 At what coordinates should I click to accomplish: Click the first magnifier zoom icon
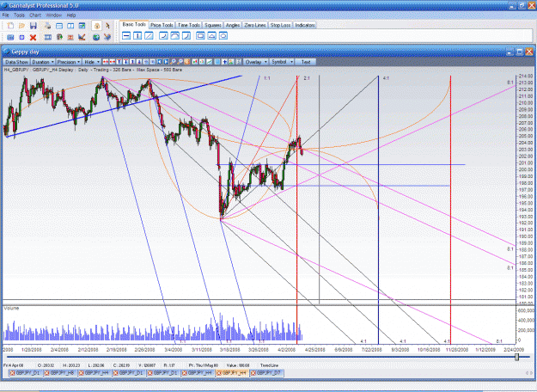click(x=173, y=62)
